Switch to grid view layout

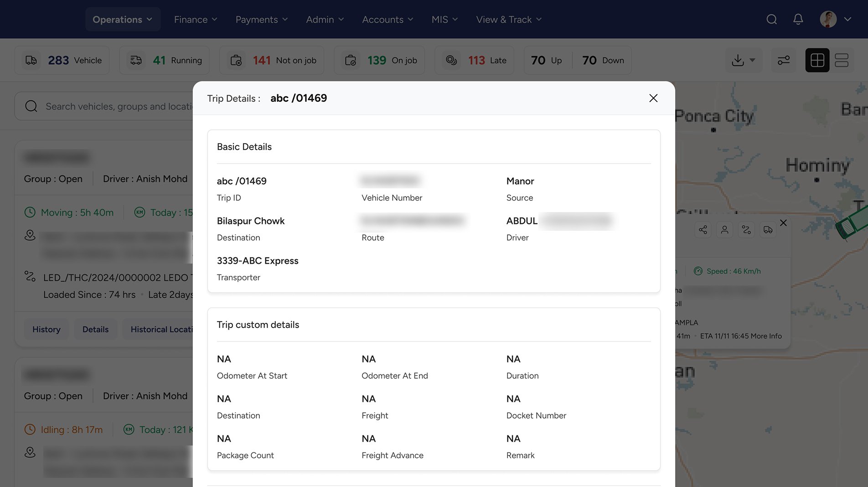point(817,60)
